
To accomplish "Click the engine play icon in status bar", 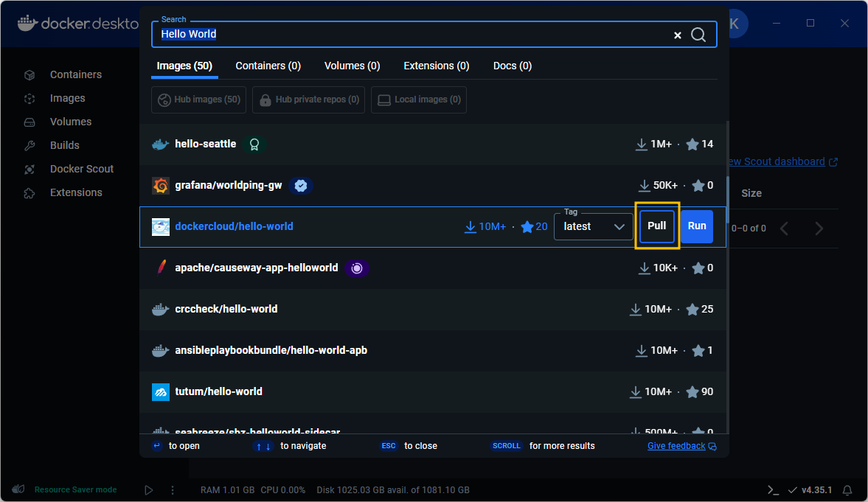I will point(148,490).
